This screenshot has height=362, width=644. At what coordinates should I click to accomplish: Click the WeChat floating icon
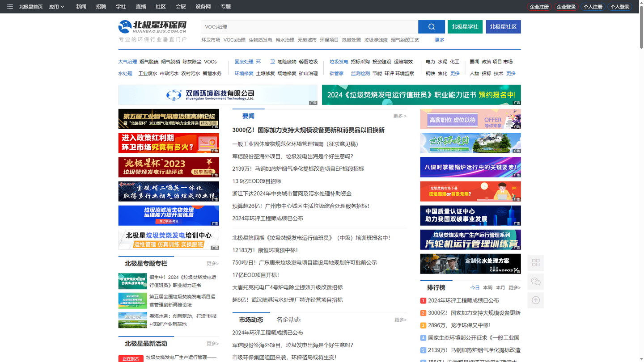pos(536,282)
